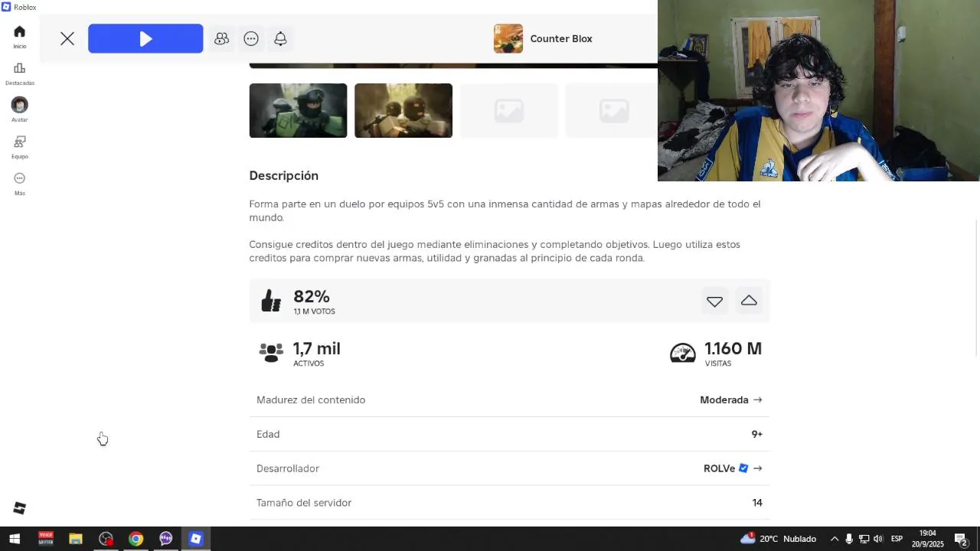Image resolution: width=980 pixels, height=551 pixels.
Task: Click the Counter Blox title text
Action: coord(561,39)
